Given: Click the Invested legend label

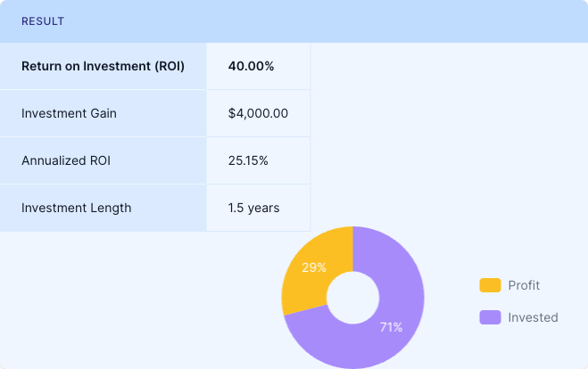Looking at the screenshot, I should pyautogui.click(x=533, y=317).
